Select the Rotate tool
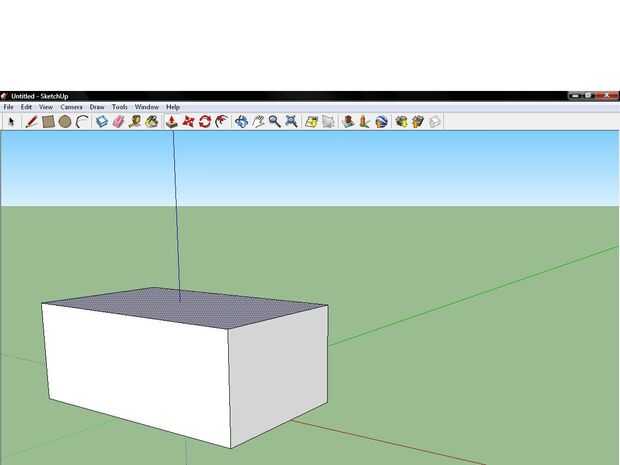 click(205, 121)
